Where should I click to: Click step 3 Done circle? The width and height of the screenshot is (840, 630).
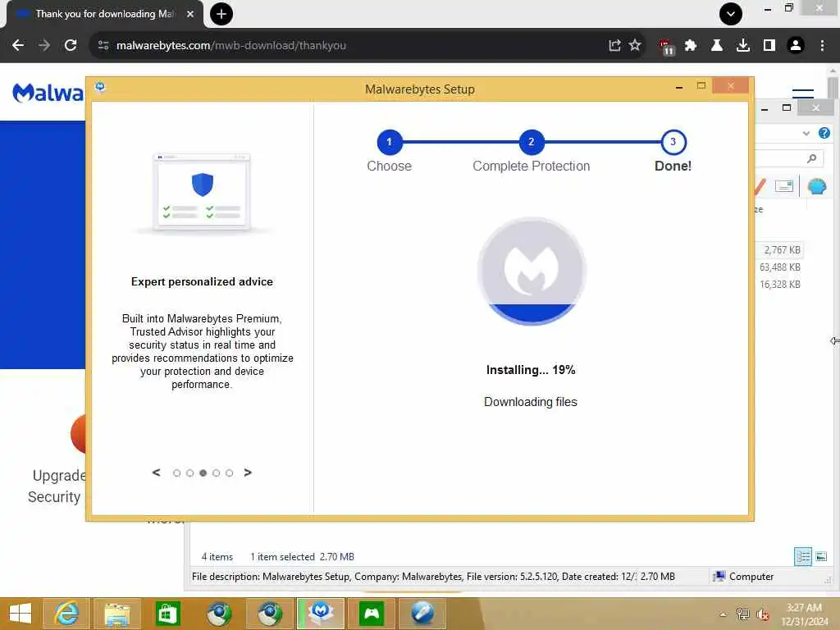coord(673,142)
